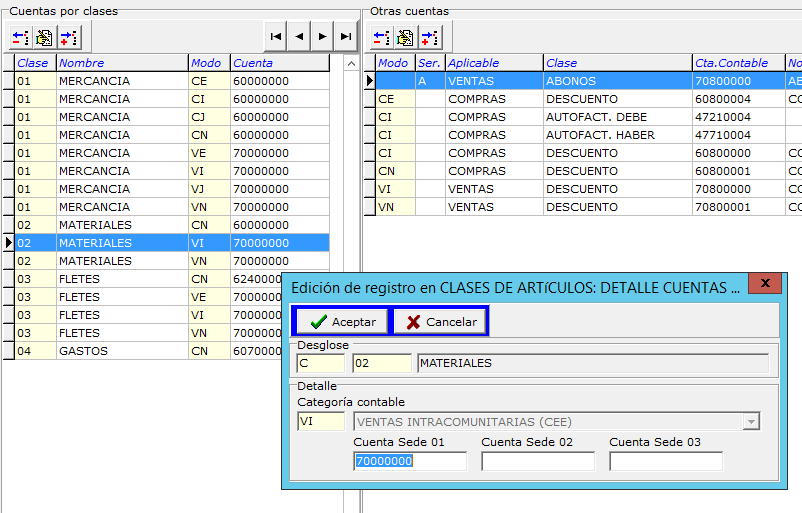This screenshot has width=802, height=513.
Task: Click edit-record icon in Otras cuentas toolbar
Action: click(405, 38)
